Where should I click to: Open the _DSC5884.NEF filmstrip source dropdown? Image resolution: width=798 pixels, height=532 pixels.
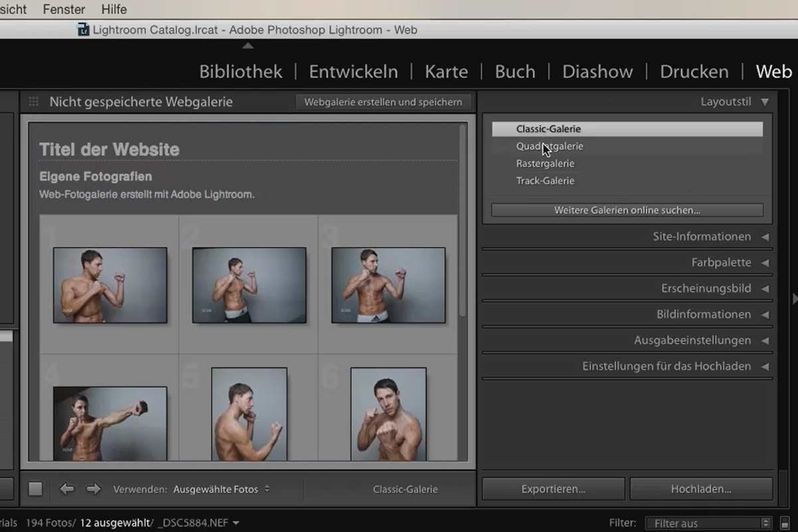[199, 523]
